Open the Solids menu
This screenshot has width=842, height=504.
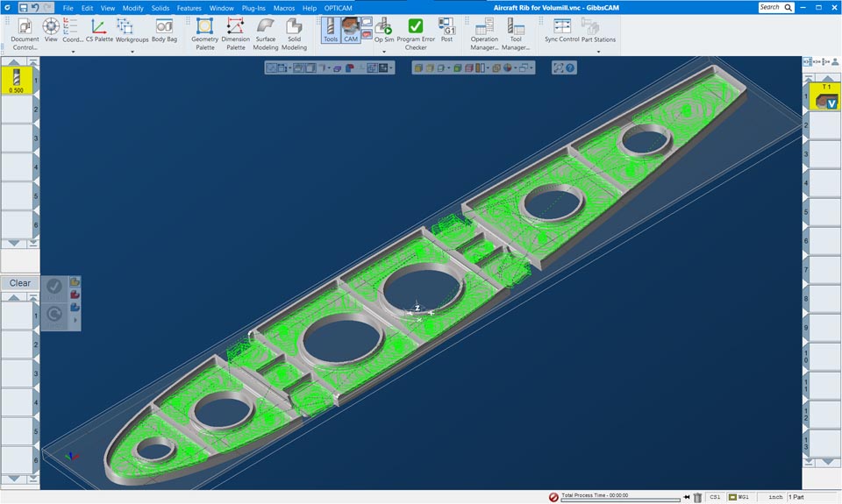pyautogui.click(x=160, y=8)
